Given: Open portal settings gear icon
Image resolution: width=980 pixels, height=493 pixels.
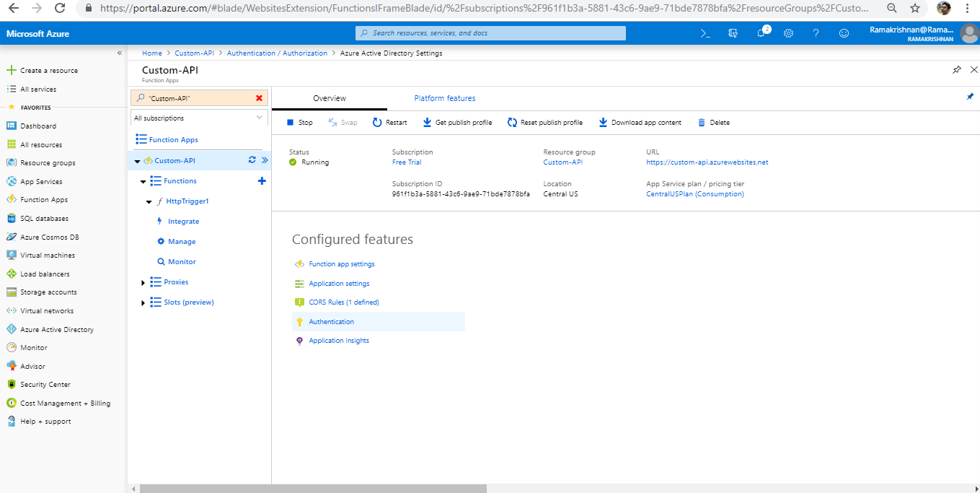Looking at the screenshot, I should click(789, 33).
